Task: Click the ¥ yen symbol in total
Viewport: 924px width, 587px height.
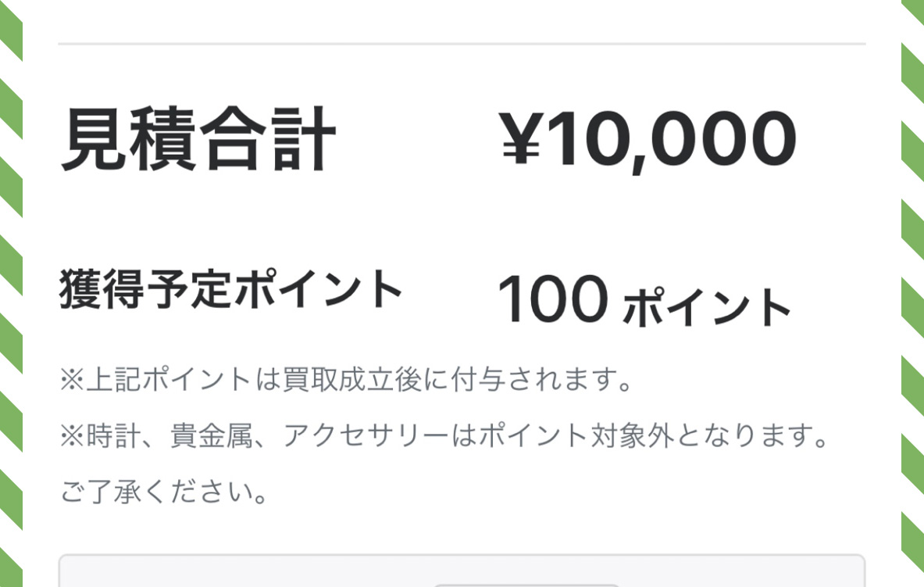Action: pos(522,138)
